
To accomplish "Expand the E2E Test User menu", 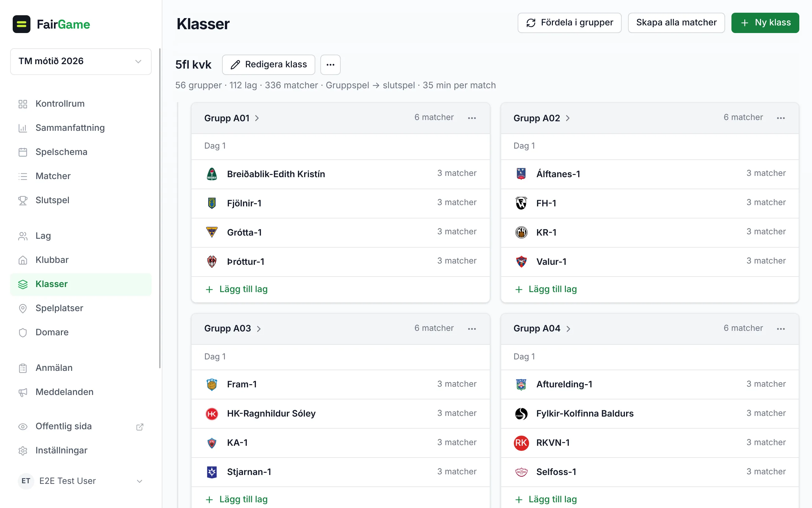I will tap(81, 481).
